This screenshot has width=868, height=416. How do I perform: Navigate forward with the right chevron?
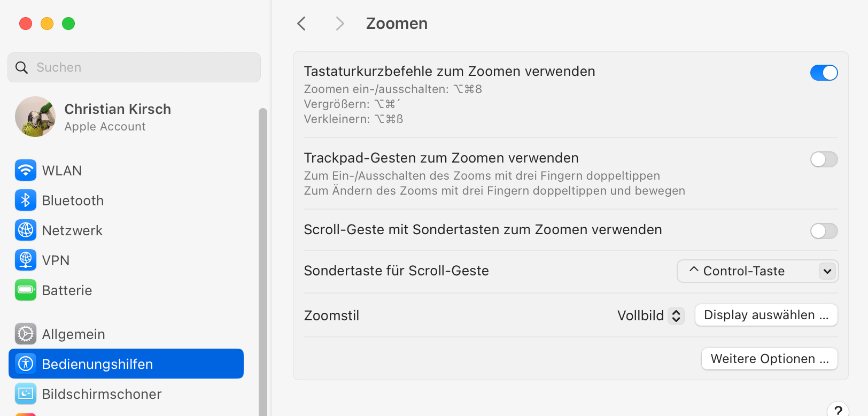[x=339, y=24]
